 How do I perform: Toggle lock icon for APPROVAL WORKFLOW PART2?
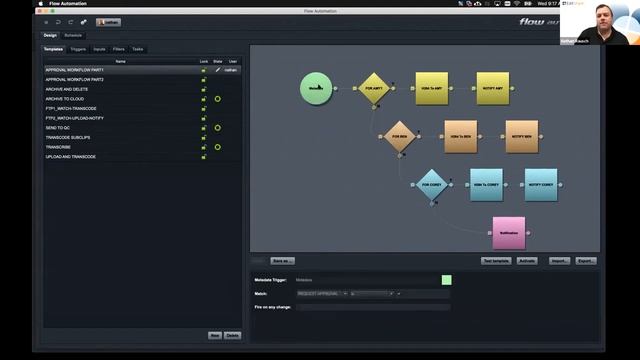coord(204,80)
